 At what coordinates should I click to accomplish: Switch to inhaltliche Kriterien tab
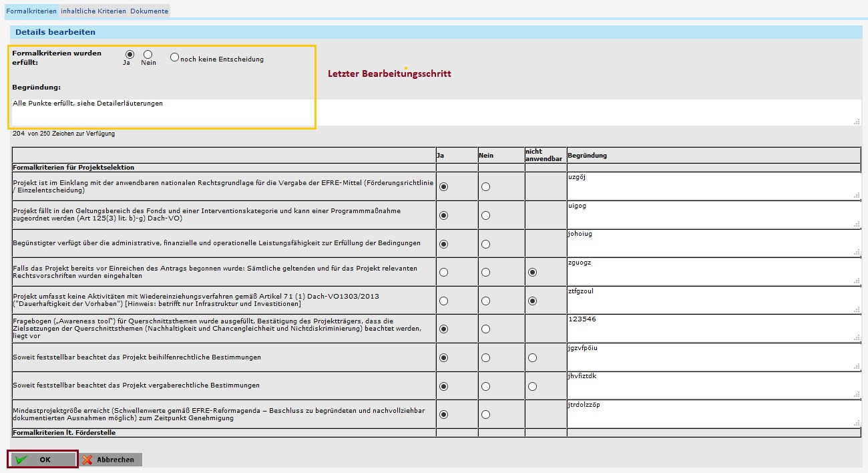pyautogui.click(x=93, y=11)
